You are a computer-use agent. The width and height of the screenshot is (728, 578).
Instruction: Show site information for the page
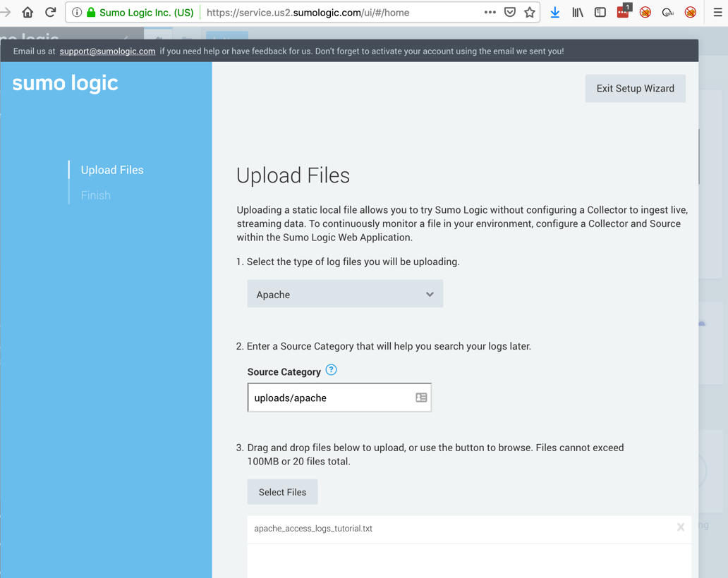pyautogui.click(x=77, y=12)
